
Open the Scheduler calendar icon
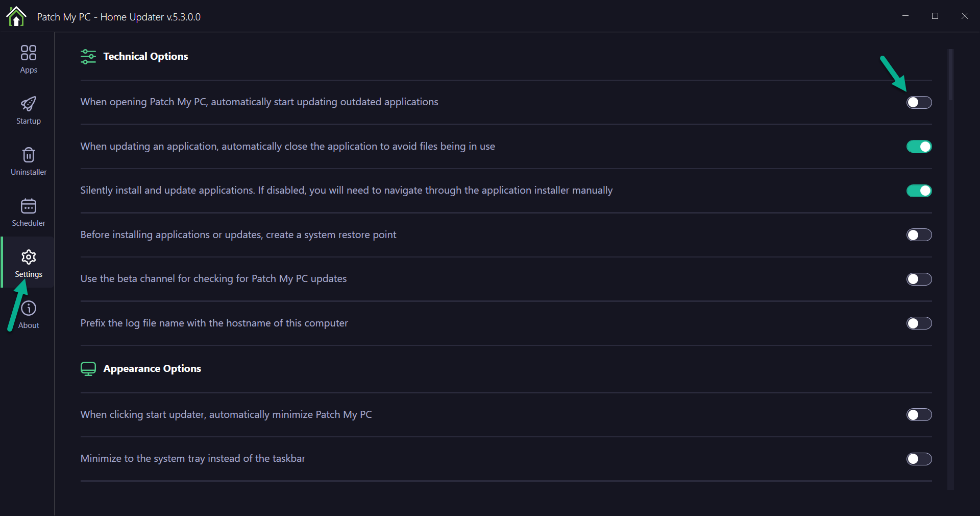[x=29, y=206]
